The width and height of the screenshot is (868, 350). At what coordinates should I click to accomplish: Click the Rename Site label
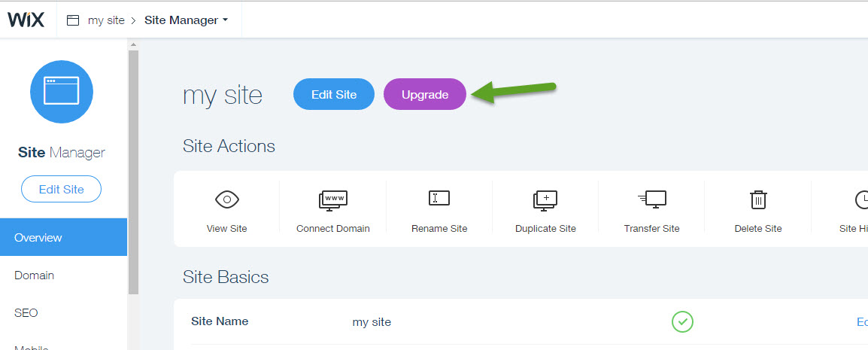pos(439,228)
